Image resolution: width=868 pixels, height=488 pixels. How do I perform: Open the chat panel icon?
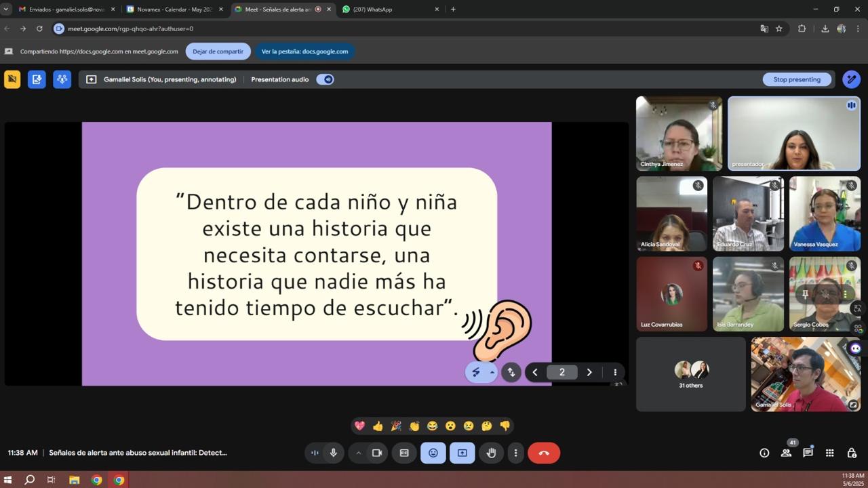click(808, 453)
